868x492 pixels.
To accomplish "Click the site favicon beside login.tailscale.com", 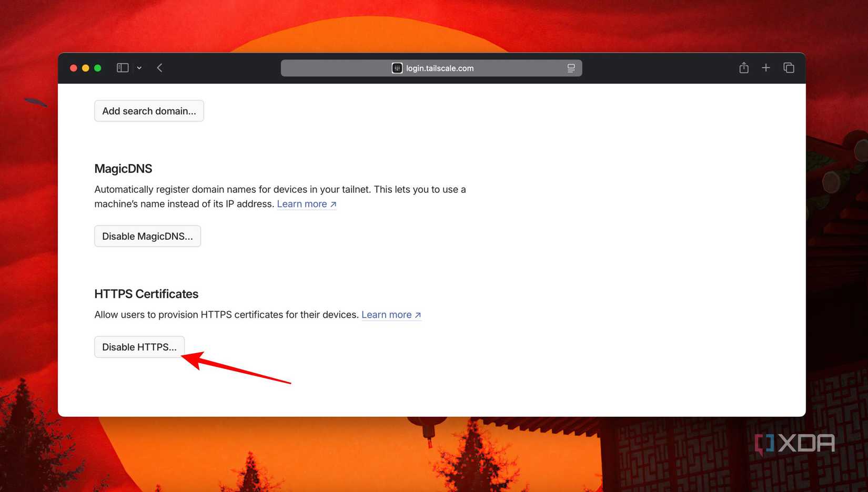I will 397,68.
